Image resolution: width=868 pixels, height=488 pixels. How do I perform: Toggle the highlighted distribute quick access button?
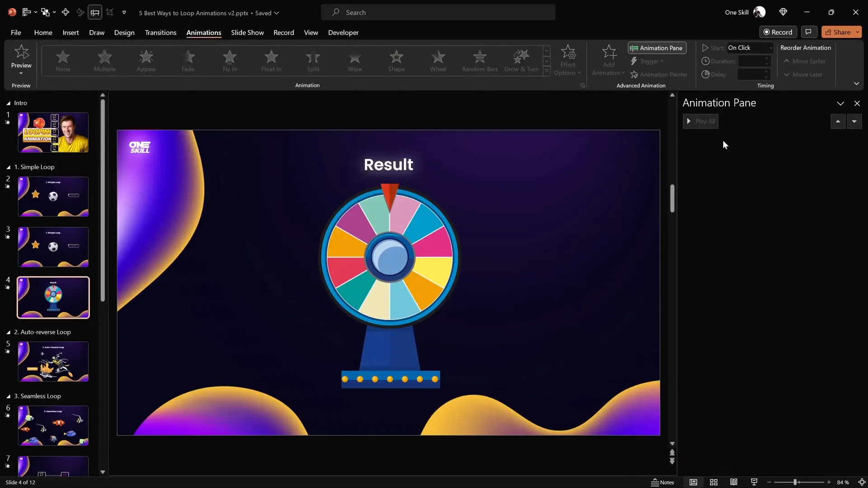pos(95,12)
